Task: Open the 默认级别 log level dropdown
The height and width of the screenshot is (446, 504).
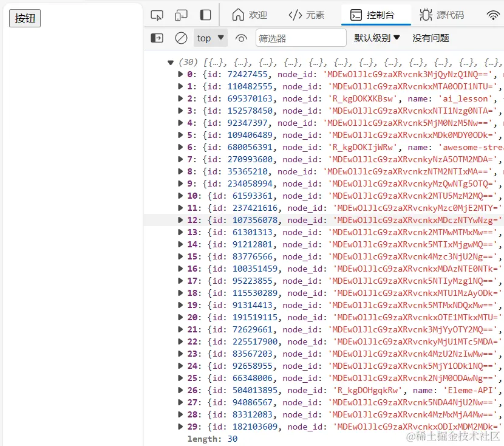Action: click(x=377, y=38)
